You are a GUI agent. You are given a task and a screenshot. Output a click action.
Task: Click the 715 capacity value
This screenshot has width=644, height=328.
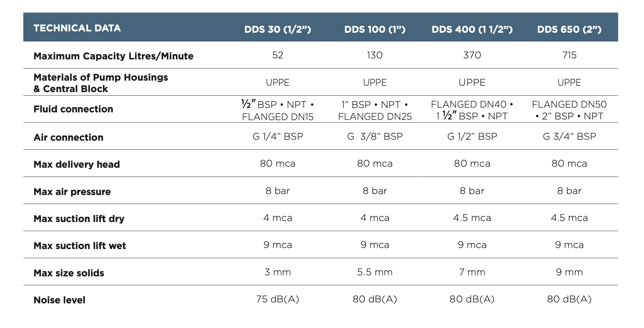[569, 55]
